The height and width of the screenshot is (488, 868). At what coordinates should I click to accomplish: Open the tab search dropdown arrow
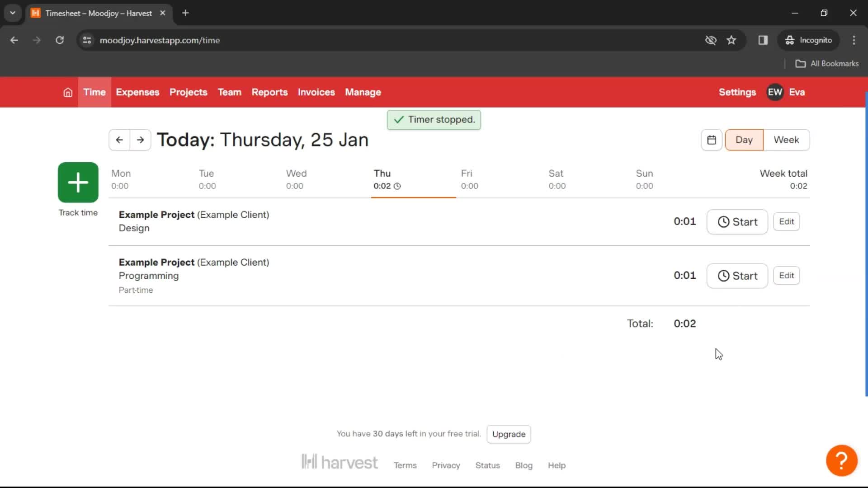point(13,13)
